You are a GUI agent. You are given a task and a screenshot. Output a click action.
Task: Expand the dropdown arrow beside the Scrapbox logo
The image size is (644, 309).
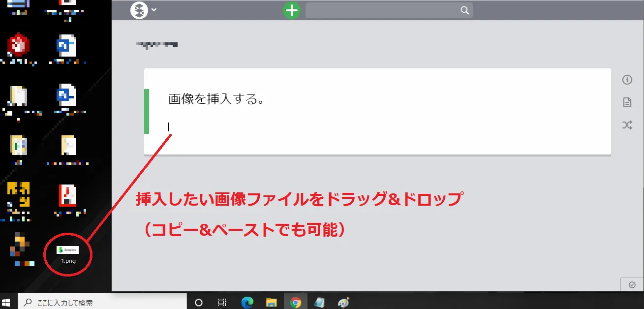(x=154, y=10)
